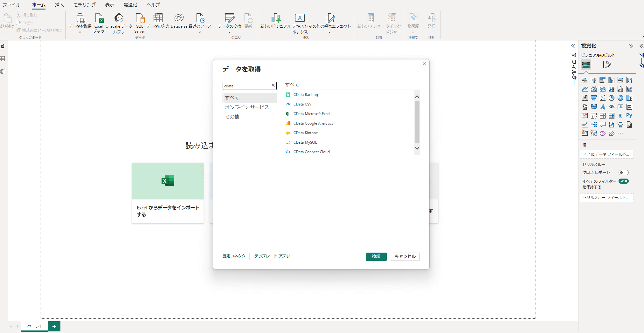644x333 pixels.
Task: Choose CData Google Analytics connector
Action: [313, 123]
